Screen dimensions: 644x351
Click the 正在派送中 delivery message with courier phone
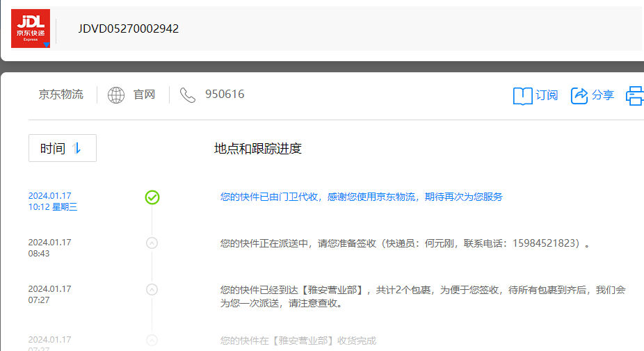(x=405, y=243)
